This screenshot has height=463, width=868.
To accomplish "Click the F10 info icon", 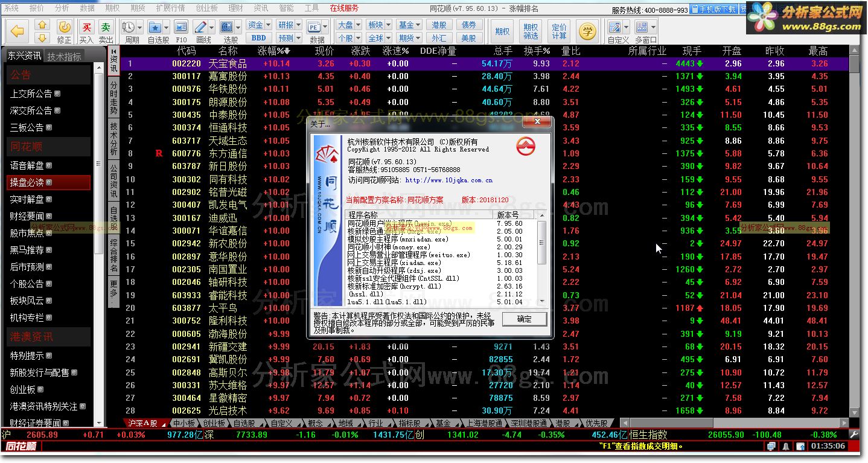I will (180, 27).
